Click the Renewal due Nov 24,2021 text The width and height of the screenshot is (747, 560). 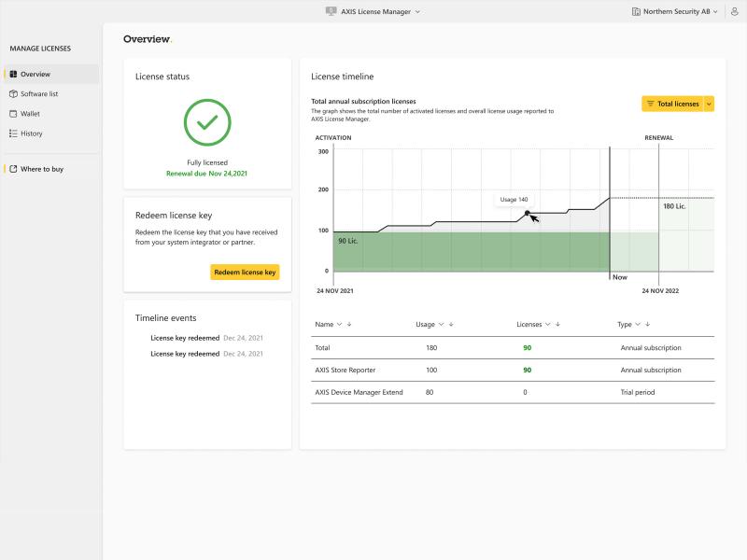[x=206, y=174]
